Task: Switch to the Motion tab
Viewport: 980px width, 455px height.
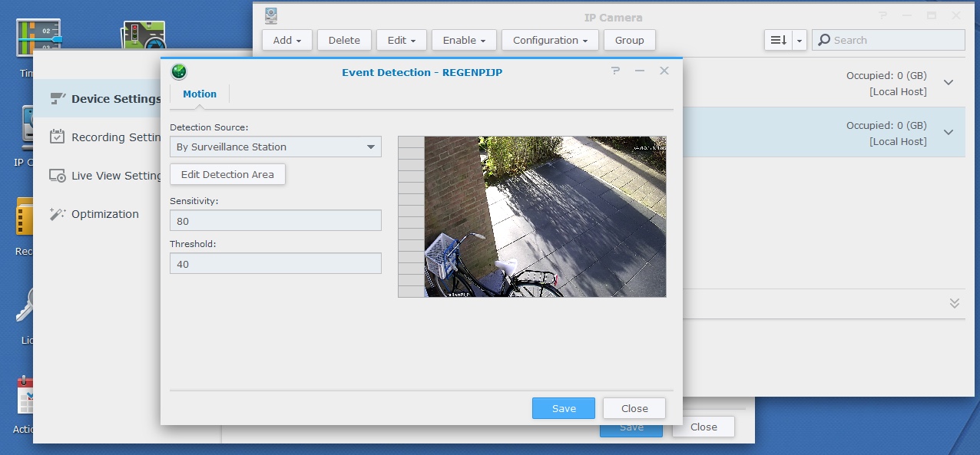Action: [x=200, y=94]
